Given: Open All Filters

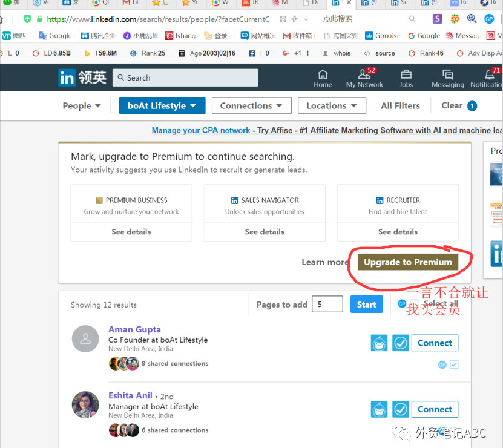Looking at the screenshot, I should tap(400, 105).
